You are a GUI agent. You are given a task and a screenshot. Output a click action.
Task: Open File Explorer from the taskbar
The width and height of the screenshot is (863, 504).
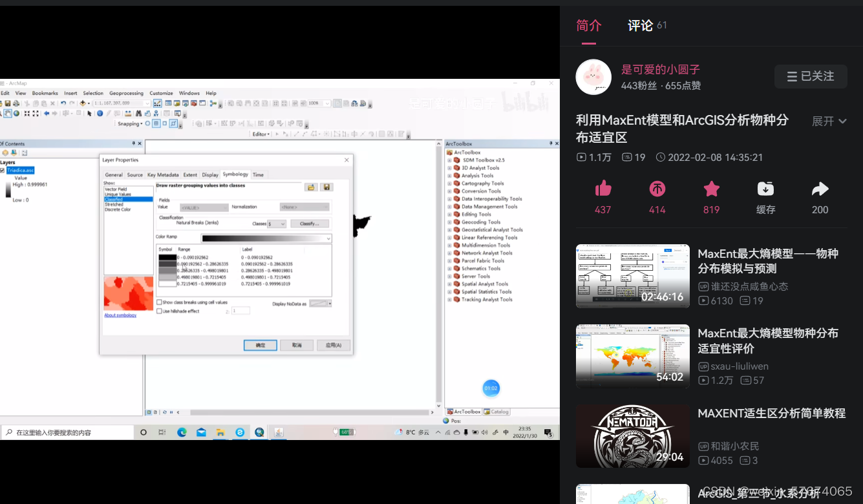click(x=220, y=432)
